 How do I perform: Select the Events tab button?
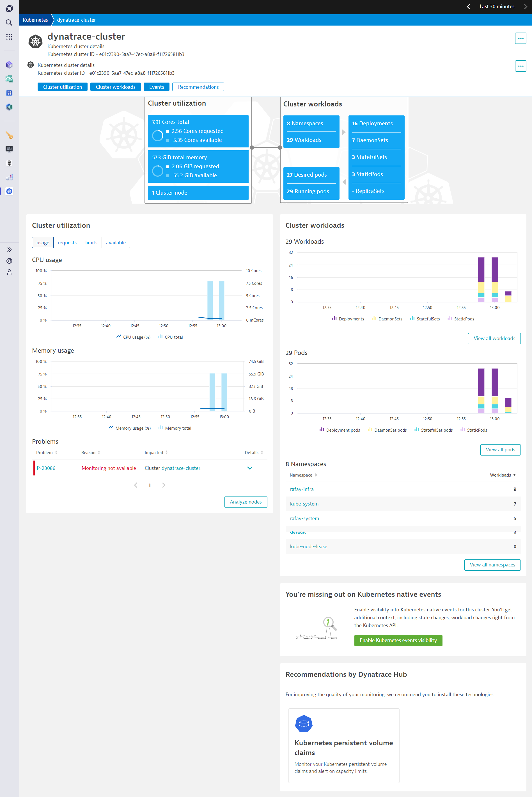click(x=156, y=87)
